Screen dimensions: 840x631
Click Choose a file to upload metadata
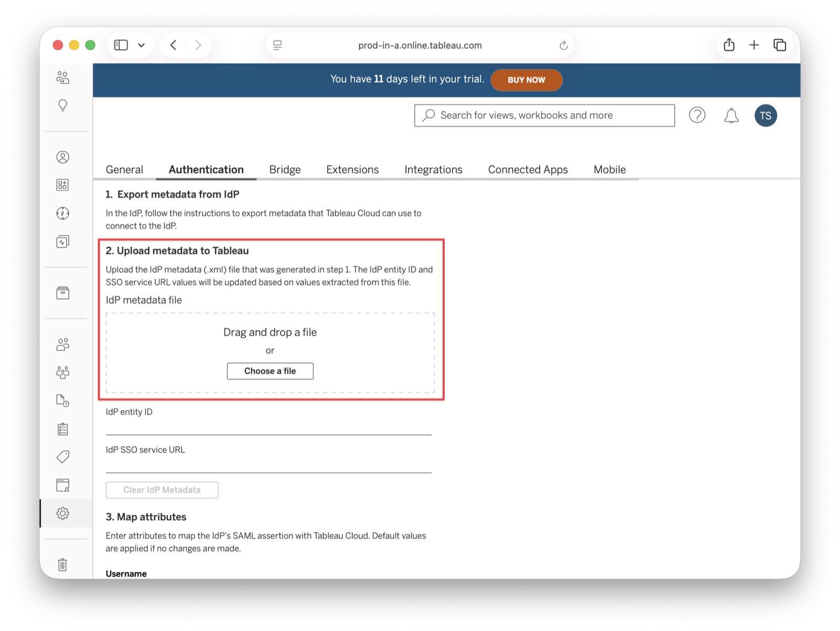pos(270,371)
